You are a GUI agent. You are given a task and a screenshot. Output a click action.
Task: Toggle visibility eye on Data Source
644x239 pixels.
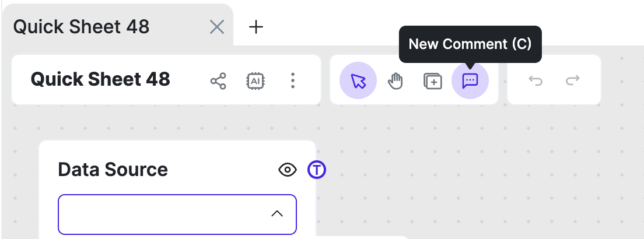pyautogui.click(x=287, y=170)
